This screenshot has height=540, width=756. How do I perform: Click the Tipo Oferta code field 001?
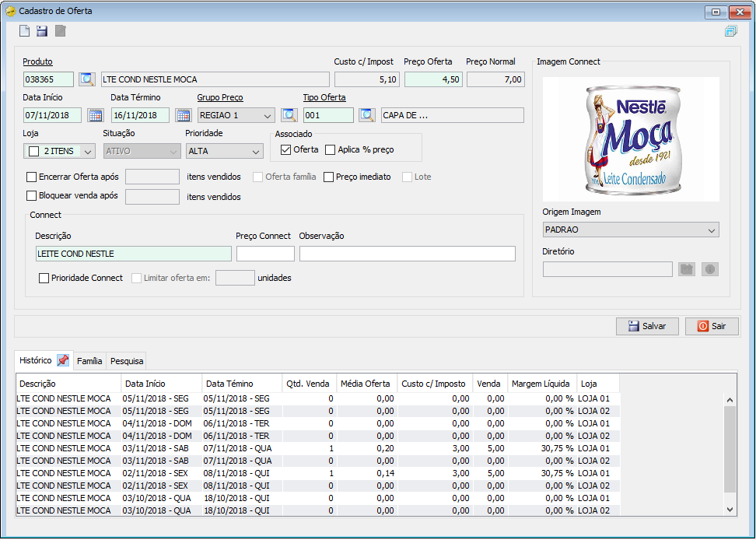(328, 115)
